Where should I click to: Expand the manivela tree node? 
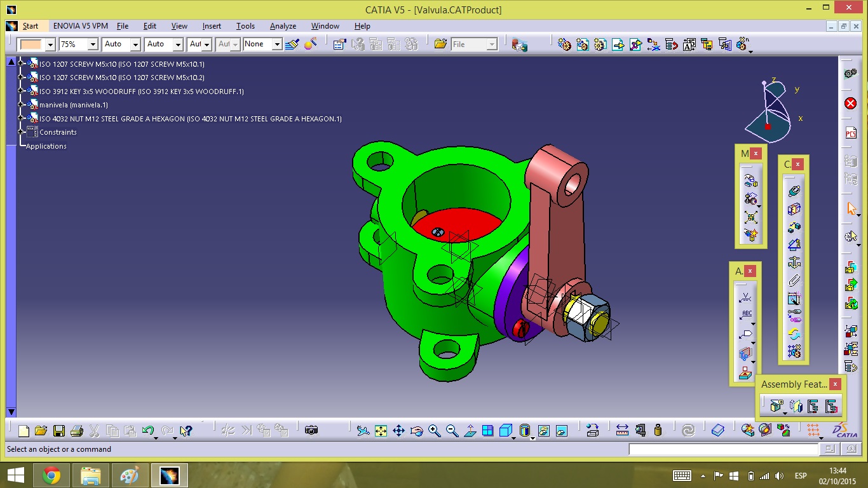21,105
